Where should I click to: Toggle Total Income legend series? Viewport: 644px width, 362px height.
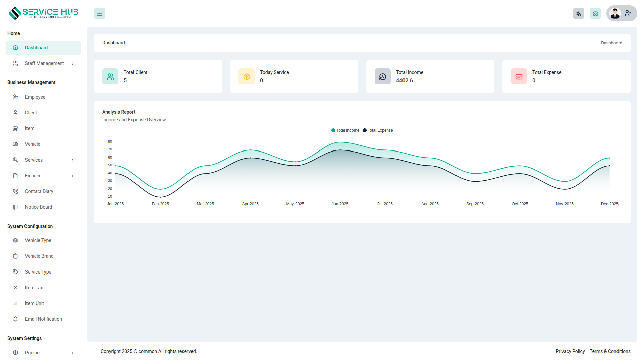pyautogui.click(x=348, y=130)
